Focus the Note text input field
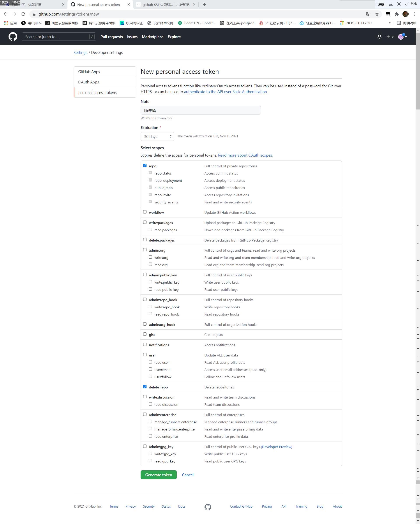This screenshot has height=524, width=420. [x=201, y=110]
